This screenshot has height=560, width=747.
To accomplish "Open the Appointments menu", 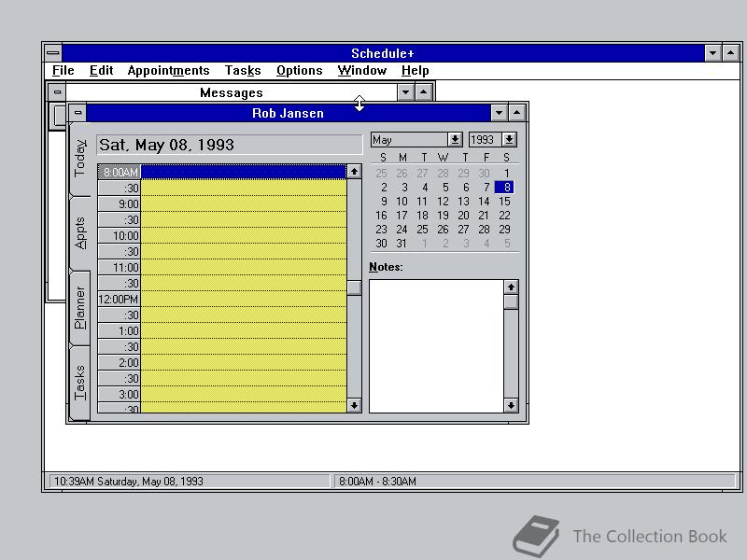I will click(168, 71).
